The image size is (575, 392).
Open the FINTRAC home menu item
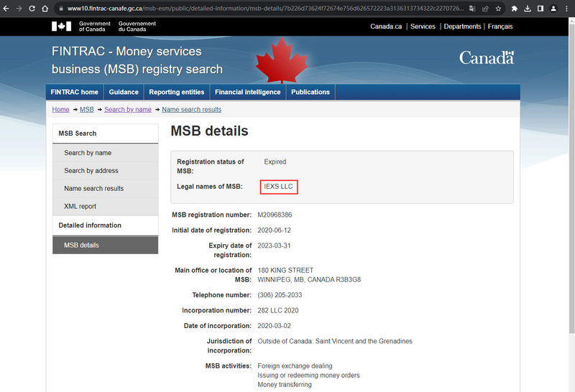[75, 92]
